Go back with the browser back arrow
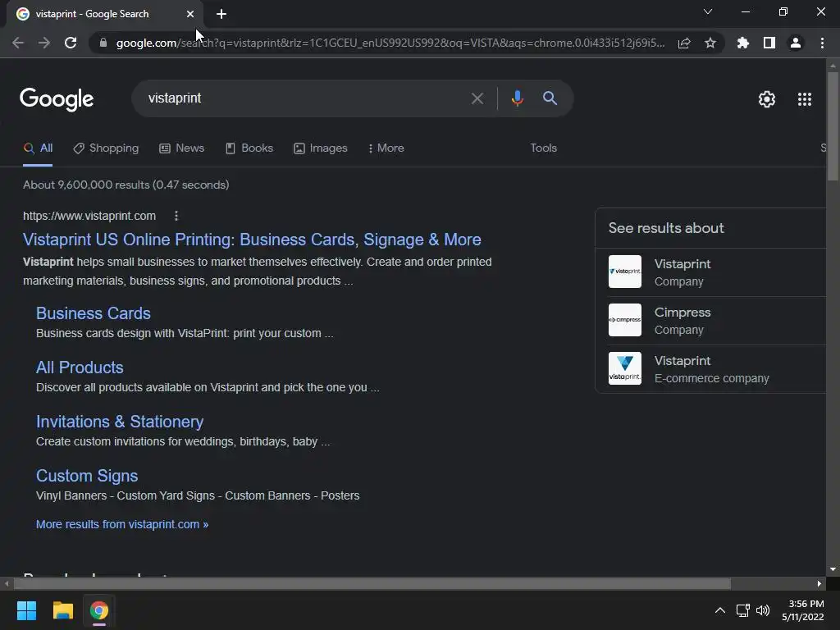 [x=18, y=43]
